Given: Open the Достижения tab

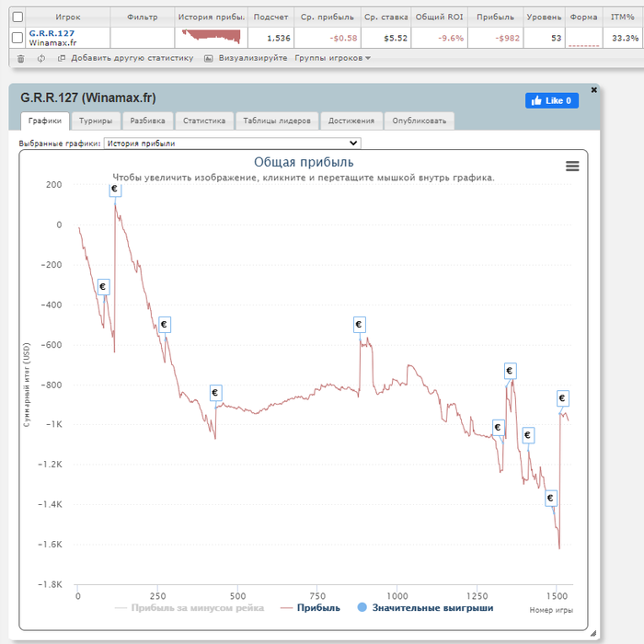Looking at the screenshot, I should (351, 121).
